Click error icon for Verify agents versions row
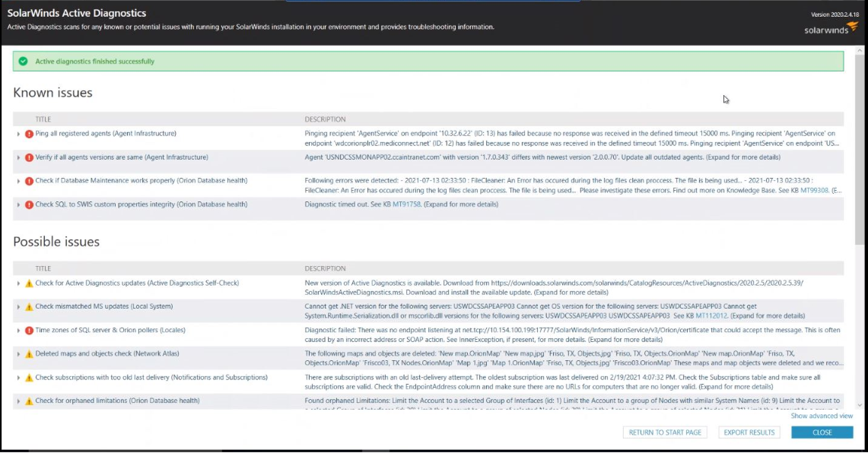Image resolution: width=868 pixels, height=453 pixels. coord(30,157)
